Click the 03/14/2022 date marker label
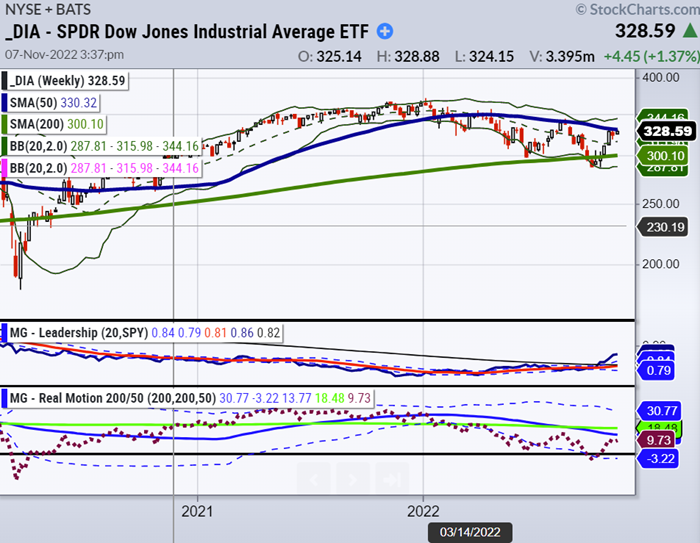 point(470,532)
